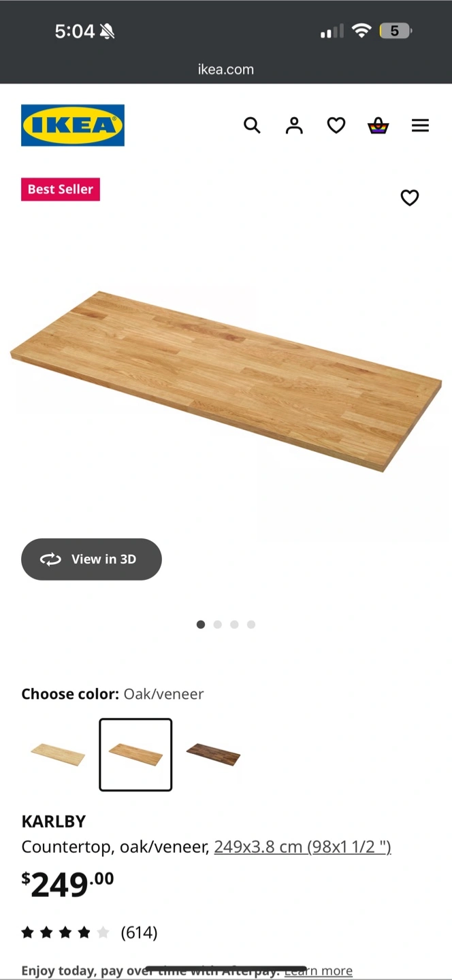
Task: Open the 614 reviews rating
Action: tap(89, 932)
